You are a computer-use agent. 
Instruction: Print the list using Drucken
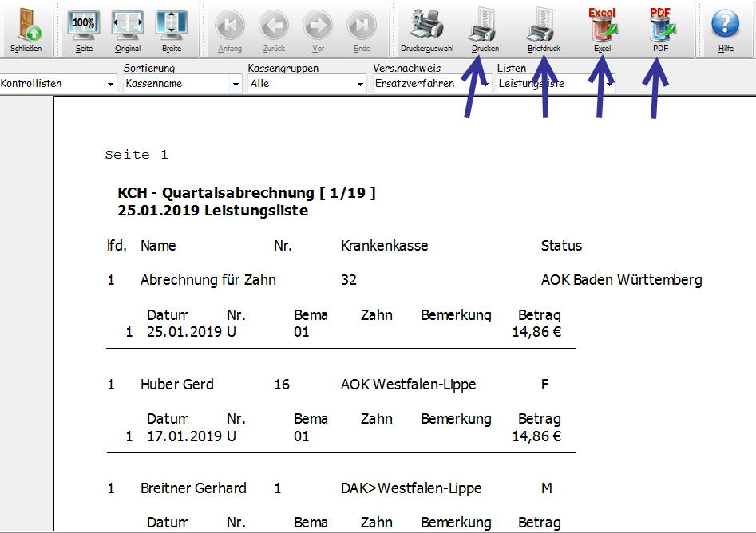pos(485,27)
